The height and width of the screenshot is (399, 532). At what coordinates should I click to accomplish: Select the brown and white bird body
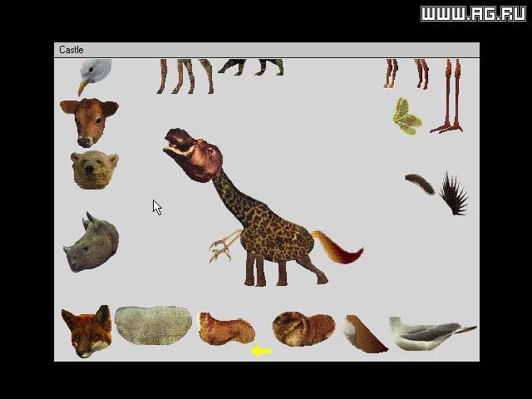[x=364, y=334]
